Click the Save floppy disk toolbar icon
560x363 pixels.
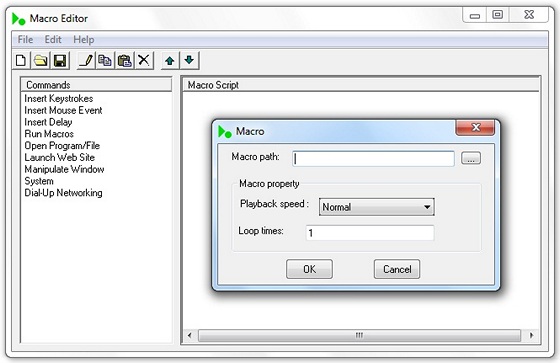[60, 60]
